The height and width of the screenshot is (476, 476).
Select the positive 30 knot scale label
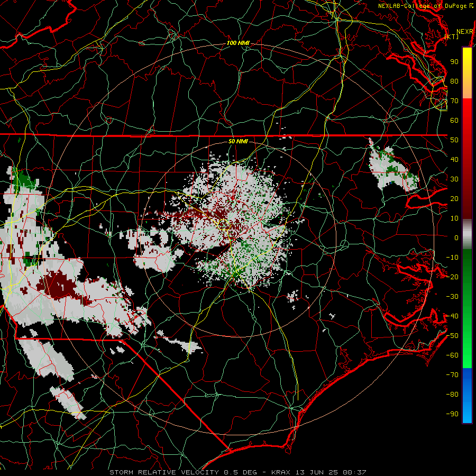pyautogui.click(x=454, y=179)
